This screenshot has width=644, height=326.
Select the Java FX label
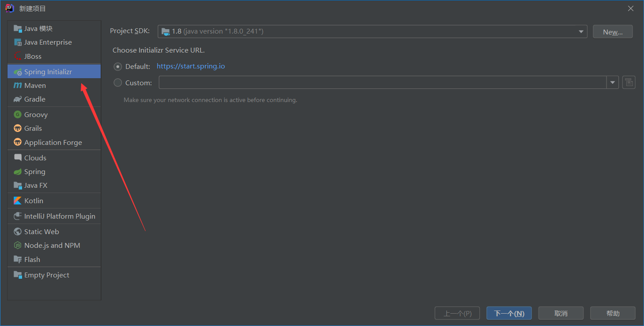tap(36, 185)
